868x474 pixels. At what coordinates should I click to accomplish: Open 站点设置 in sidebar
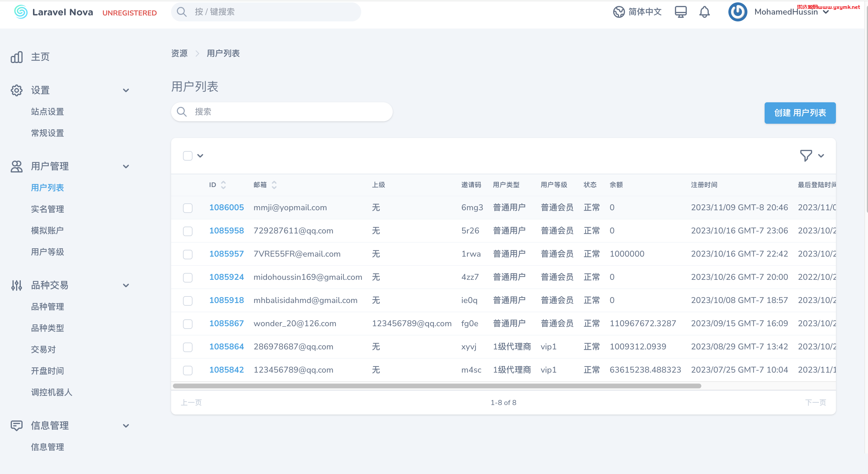[x=48, y=112]
